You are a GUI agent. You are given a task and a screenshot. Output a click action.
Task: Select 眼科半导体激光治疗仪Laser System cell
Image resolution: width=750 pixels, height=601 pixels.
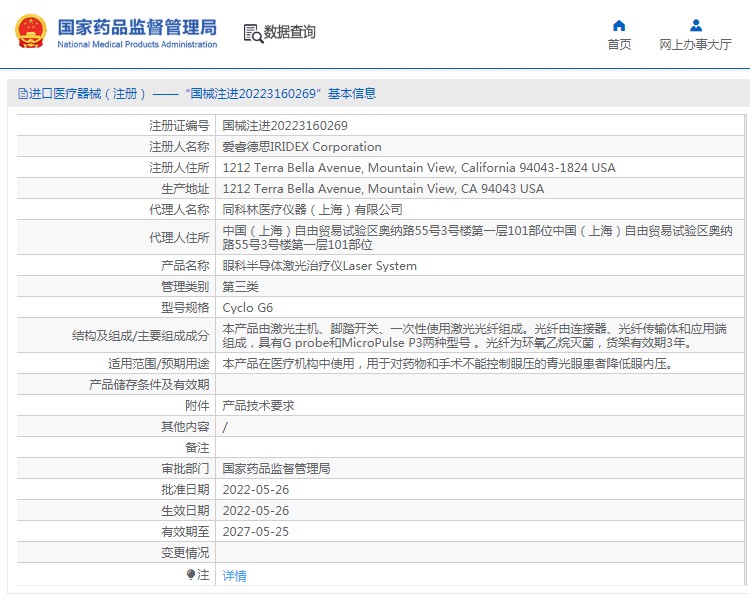[320, 266]
